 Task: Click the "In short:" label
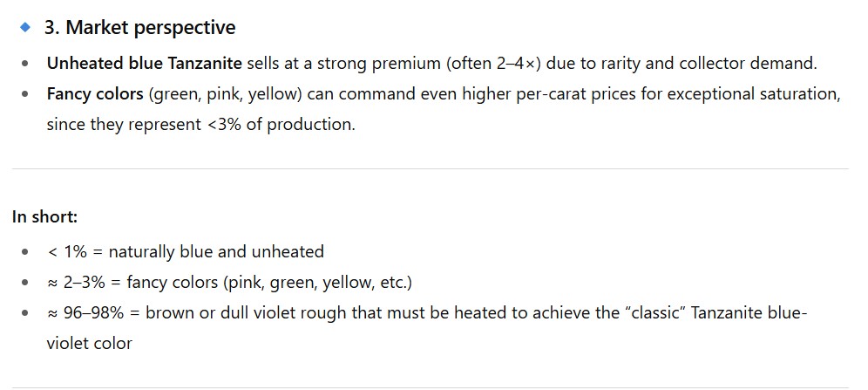pyautogui.click(x=44, y=217)
